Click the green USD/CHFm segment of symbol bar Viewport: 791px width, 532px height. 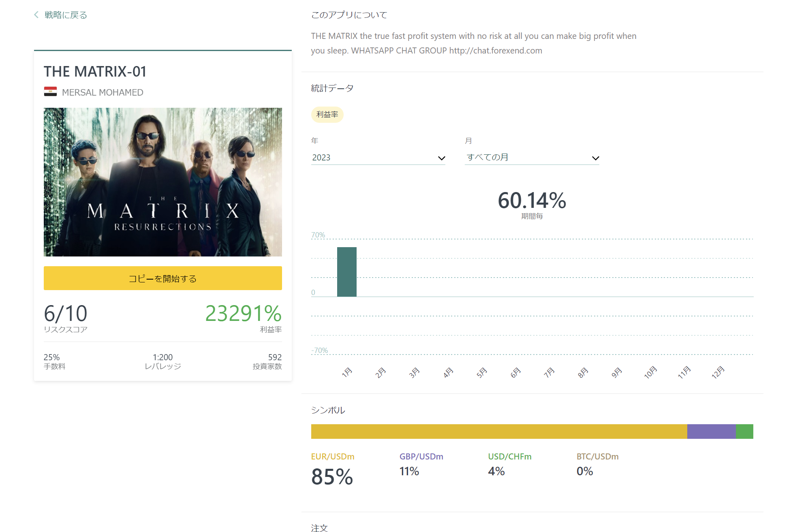pos(744,432)
